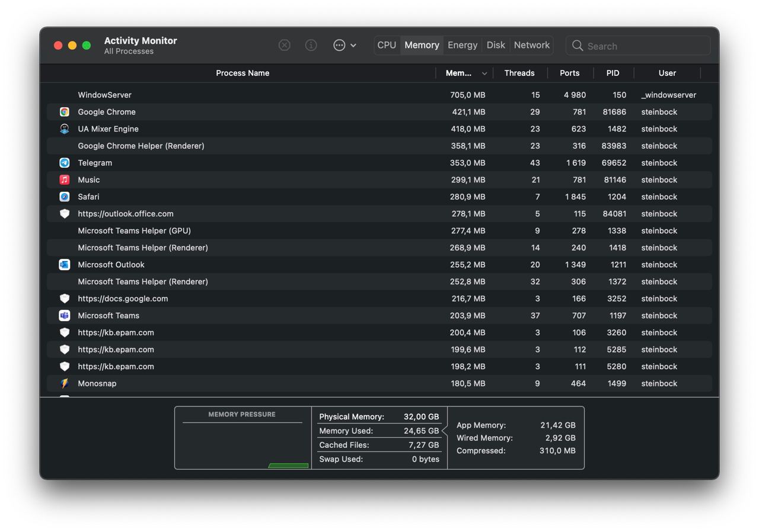Click the stop process X icon
The width and height of the screenshot is (759, 532).
click(285, 45)
